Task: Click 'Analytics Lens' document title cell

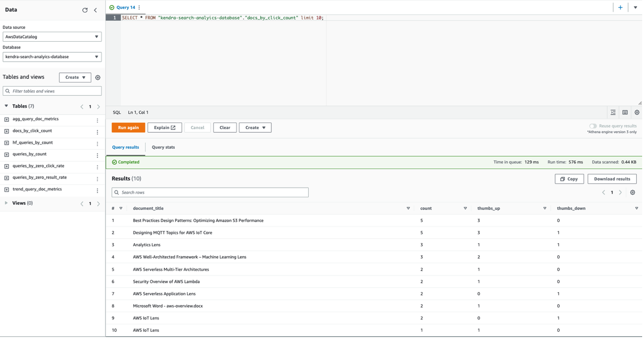Action: pyautogui.click(x=147, y=245)
